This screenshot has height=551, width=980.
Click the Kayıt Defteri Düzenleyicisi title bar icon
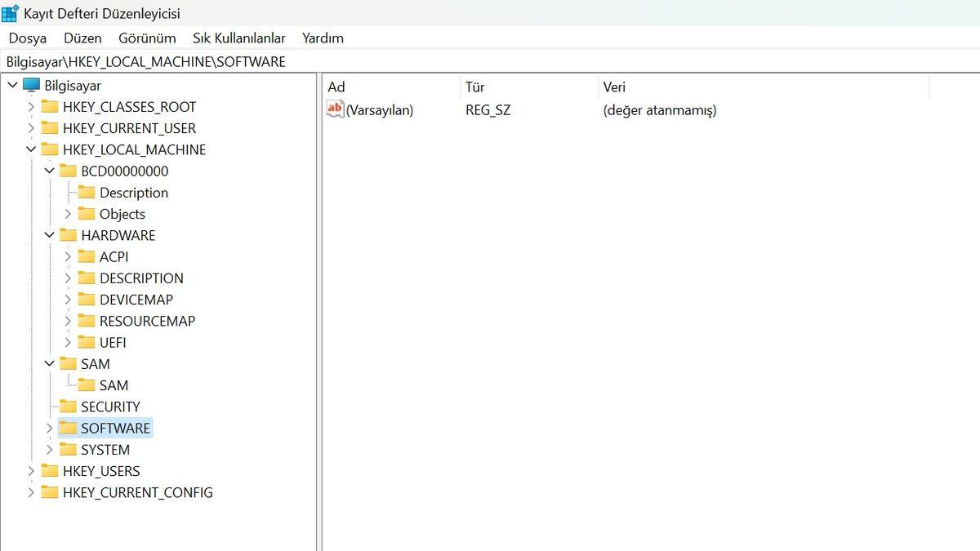[x=11, y=12]
